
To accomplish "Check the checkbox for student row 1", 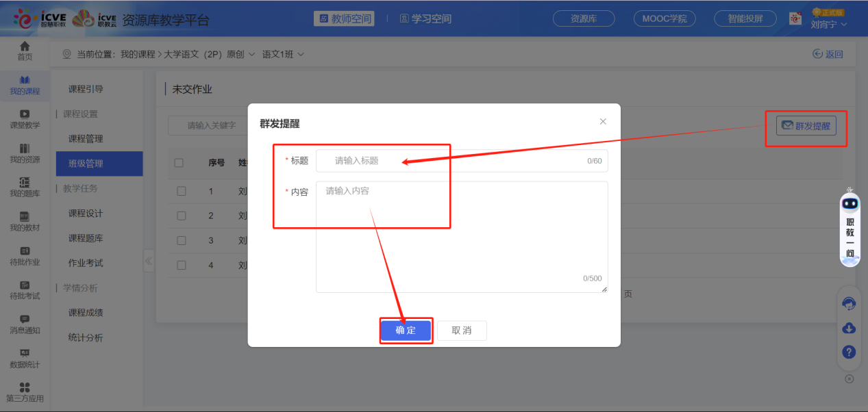I will click(182, 191).
